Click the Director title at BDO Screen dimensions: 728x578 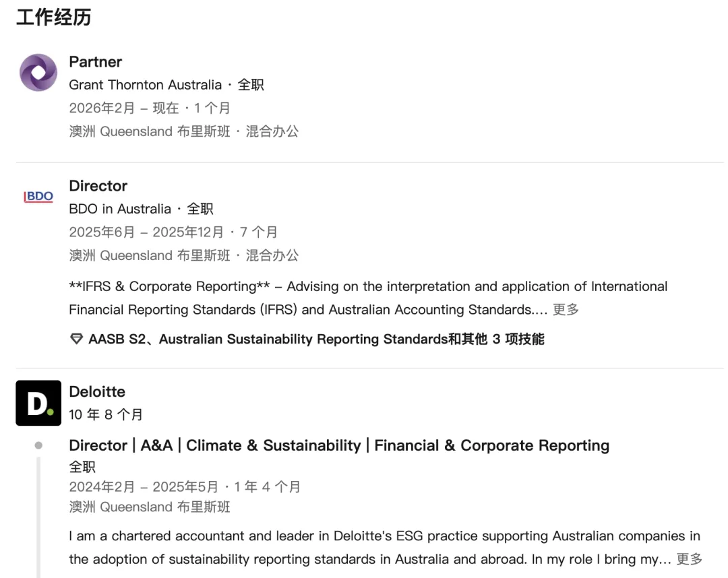[98, 186]
